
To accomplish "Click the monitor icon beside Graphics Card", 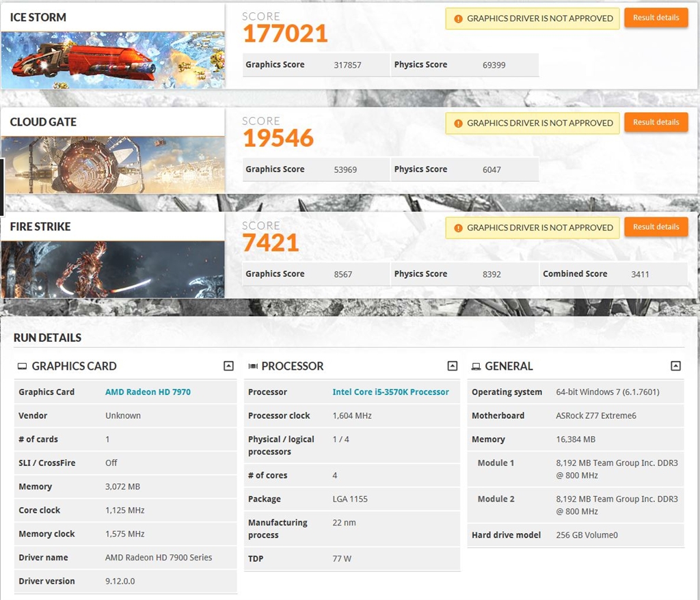I will [22, 366].
